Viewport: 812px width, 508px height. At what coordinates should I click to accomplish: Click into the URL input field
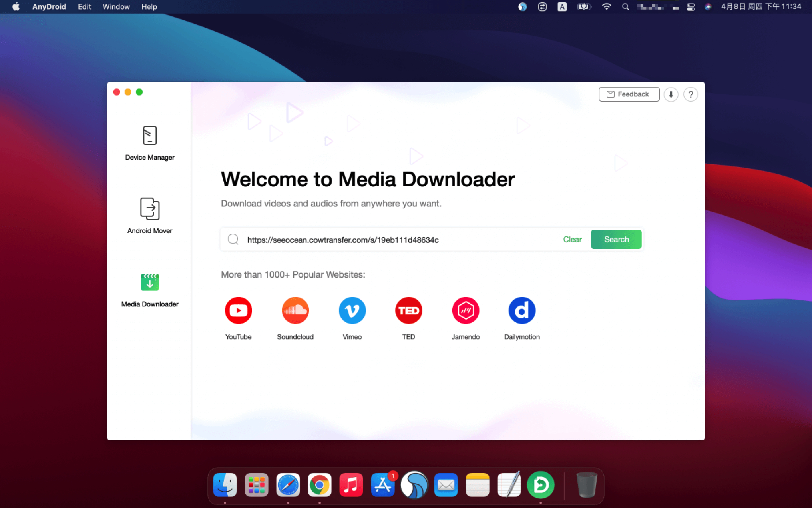400,239
